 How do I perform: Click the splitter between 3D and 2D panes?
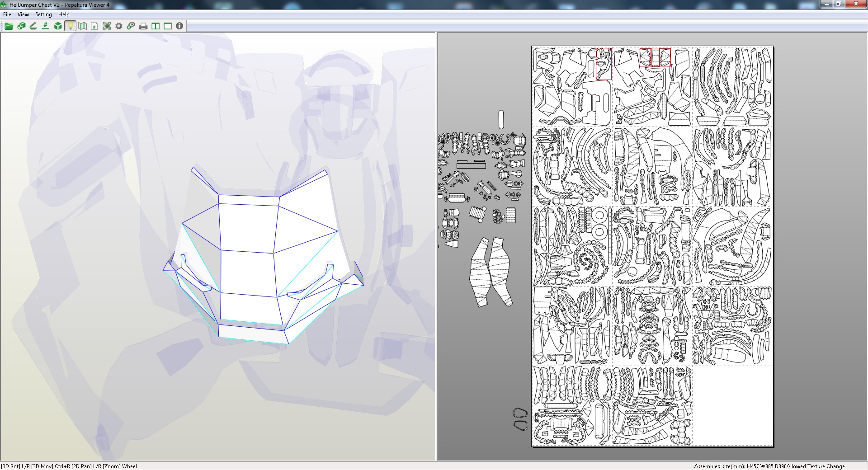(x=437, y=246)
